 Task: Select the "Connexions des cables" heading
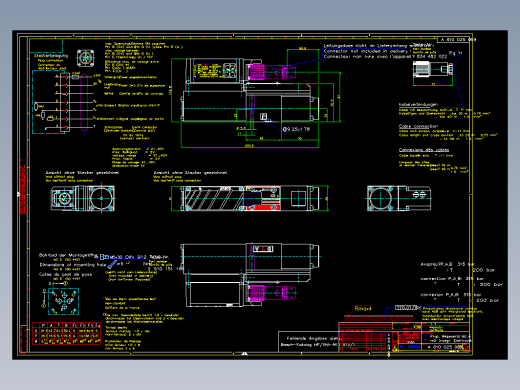pos(424,150)
